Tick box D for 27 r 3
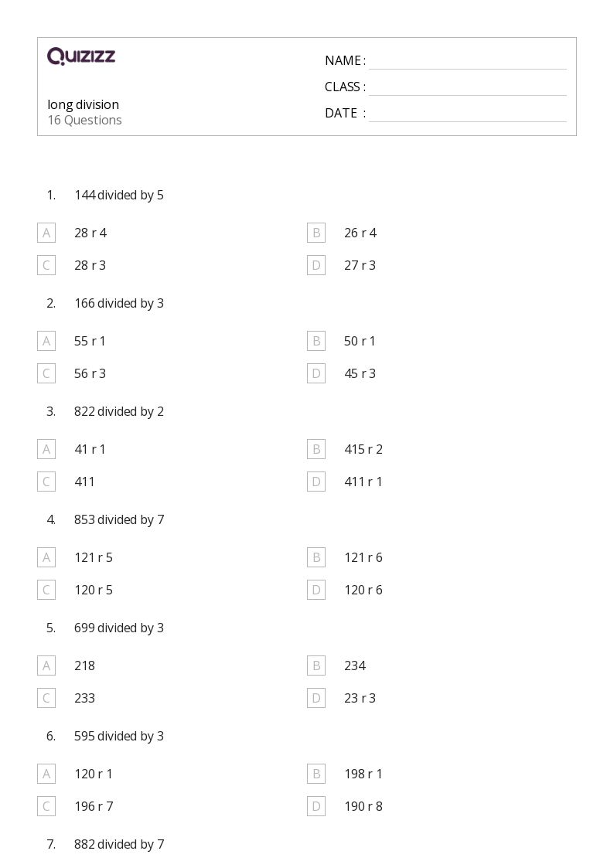Viewport: 614px width, 868px height. pos(316,265)
